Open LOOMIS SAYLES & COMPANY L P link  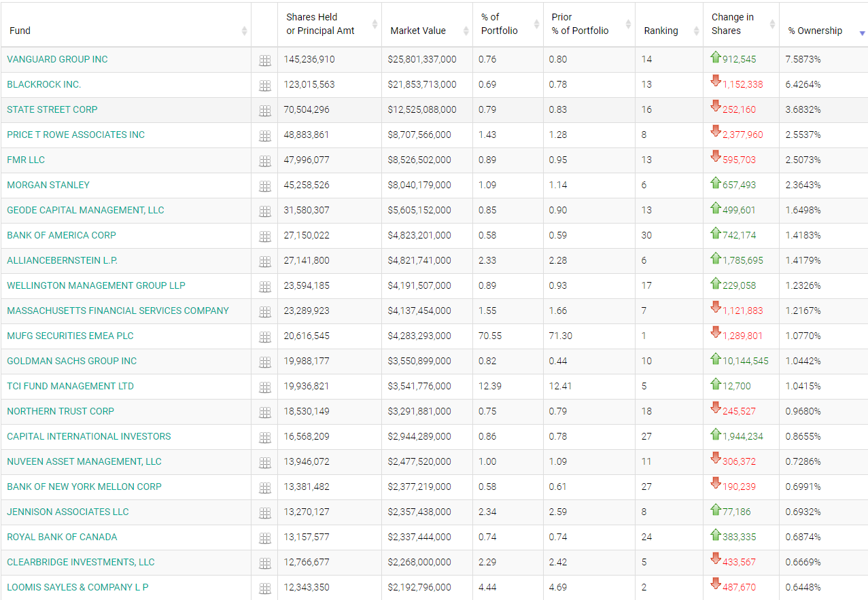pyautogui.click(x=77, y=587)
